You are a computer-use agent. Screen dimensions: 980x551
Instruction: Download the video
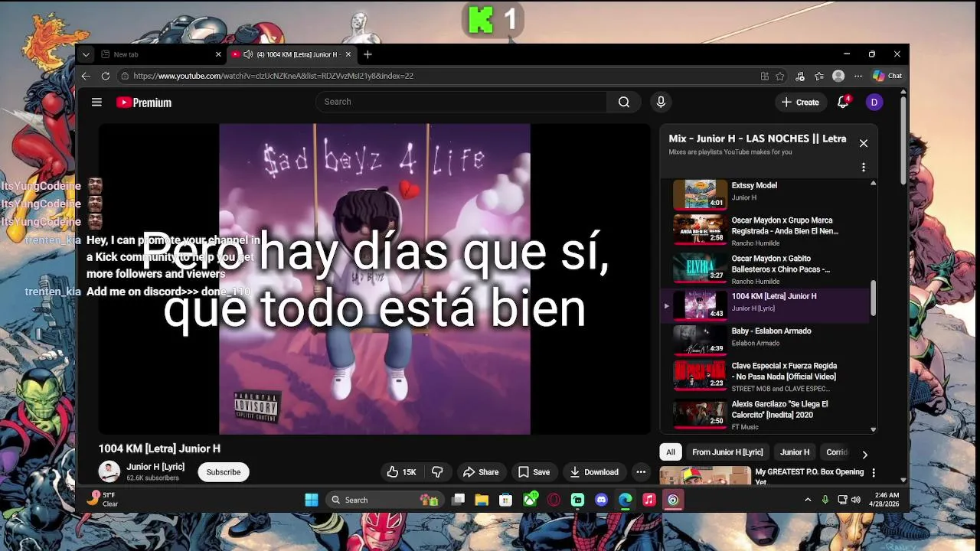(594, 472)
